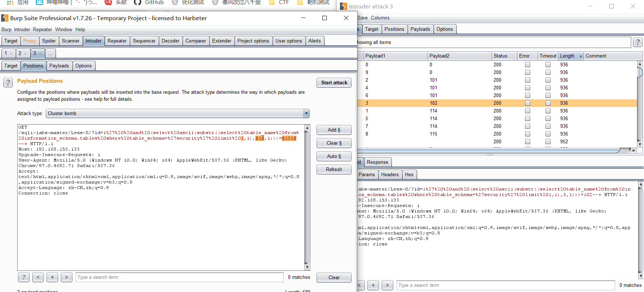Image resolution: width=644 pixels, height=292 pixels.
Task: Open the Sequencer tab
Action: pyautogui.click(x=144, y=41)
